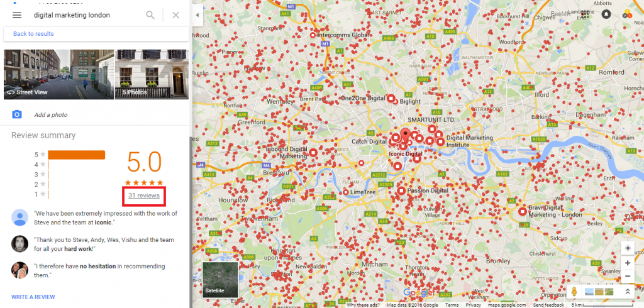
Task: Go back to results
Action: [x=33, y=34]
